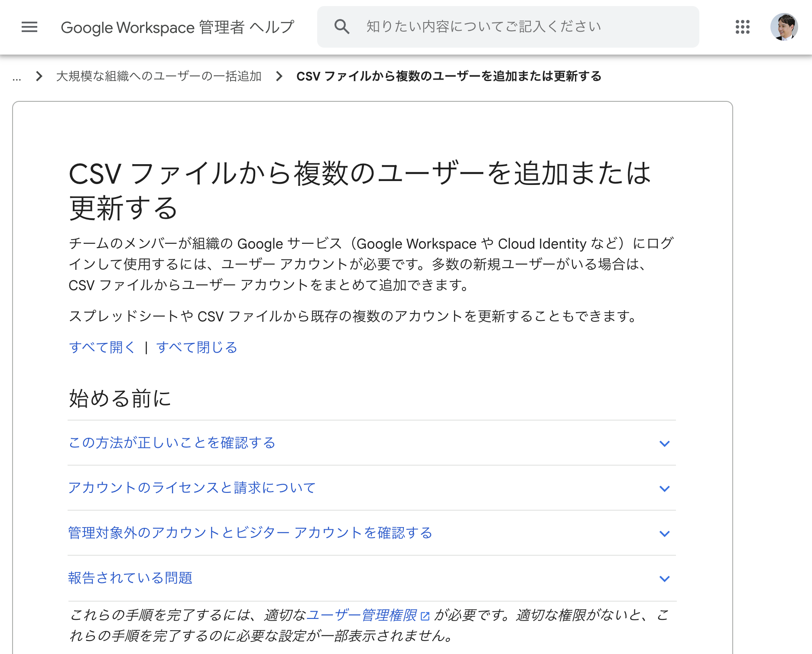812x654 pixels.
Task: Select the current CSV ファイル breadcrumb item
Action: (x=449, y=76)
